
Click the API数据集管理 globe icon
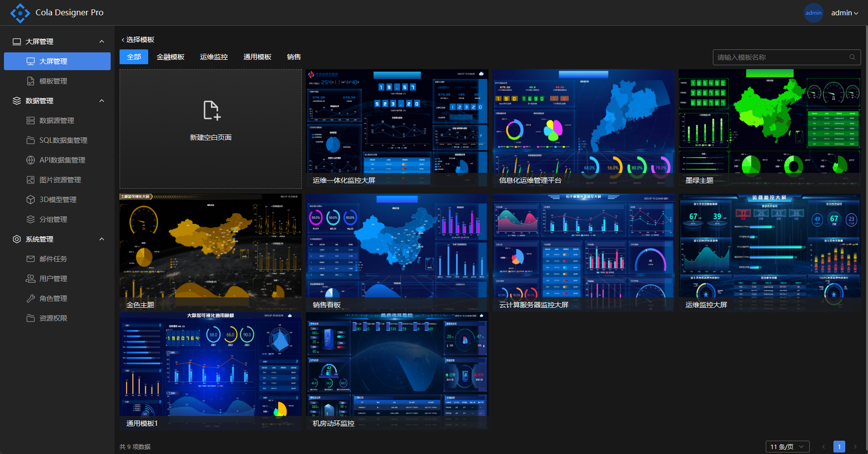(31, 160)
